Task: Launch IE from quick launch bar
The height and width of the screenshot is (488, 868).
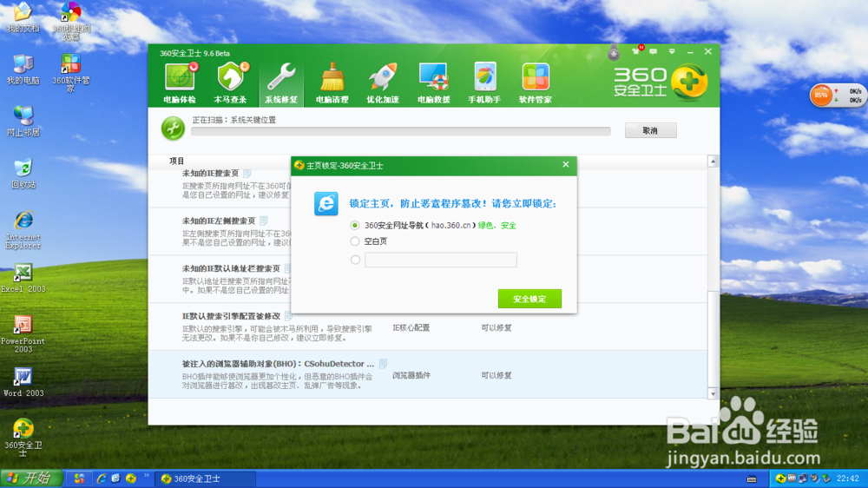Action: coord(102,478)
